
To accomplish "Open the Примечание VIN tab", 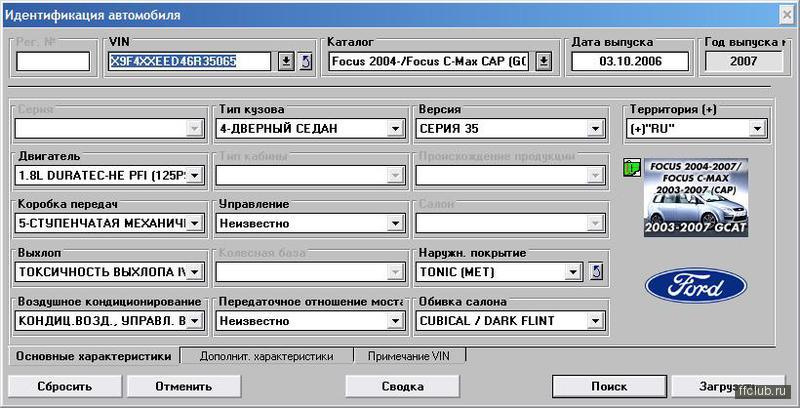I will [x=409, y=356].
